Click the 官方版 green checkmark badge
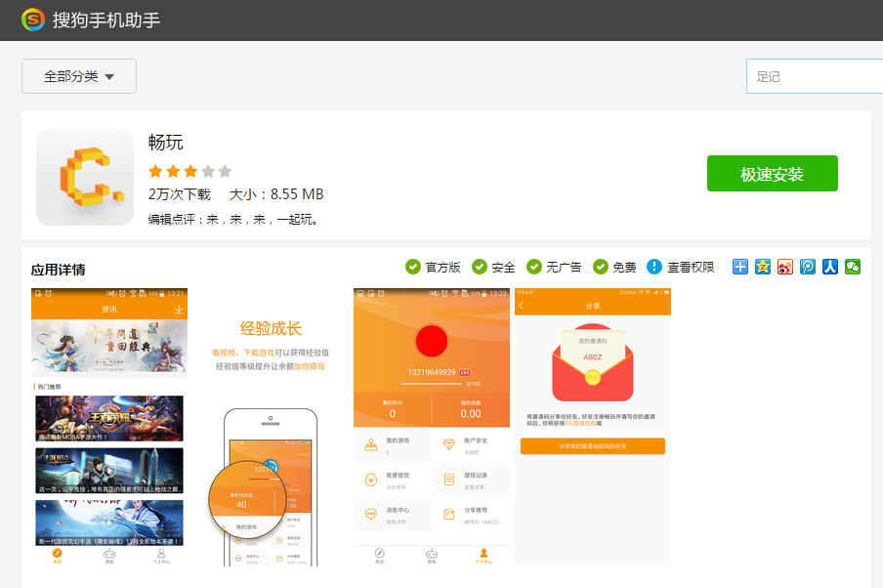 point(413,267)
